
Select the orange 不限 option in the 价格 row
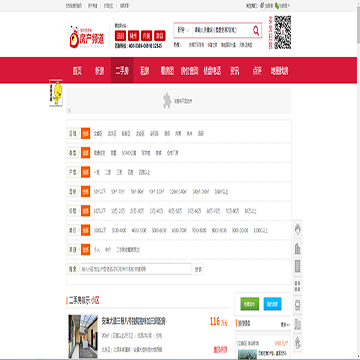coord(86,211)
